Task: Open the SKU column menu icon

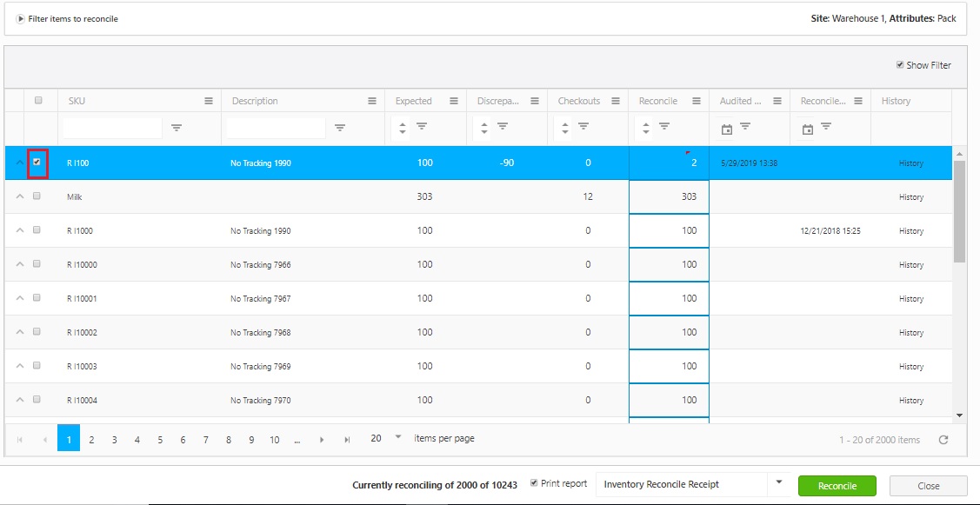Action: click(x=209, y=101)
